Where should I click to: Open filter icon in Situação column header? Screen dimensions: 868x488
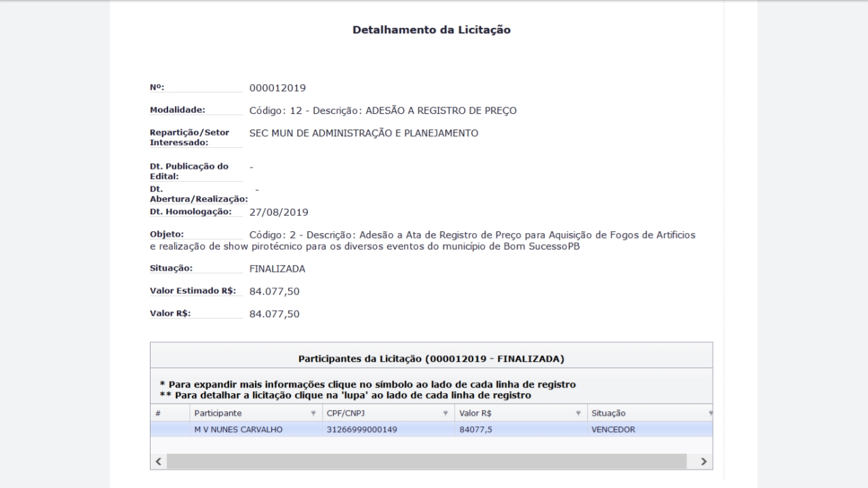pyautogui.click(x=709, y=413)
